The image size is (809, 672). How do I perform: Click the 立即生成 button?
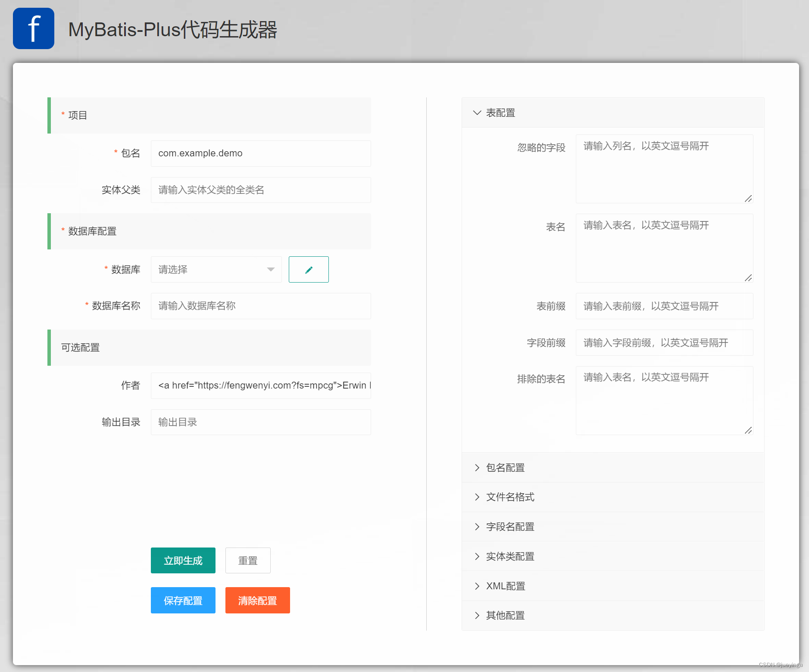coord(183,560)
